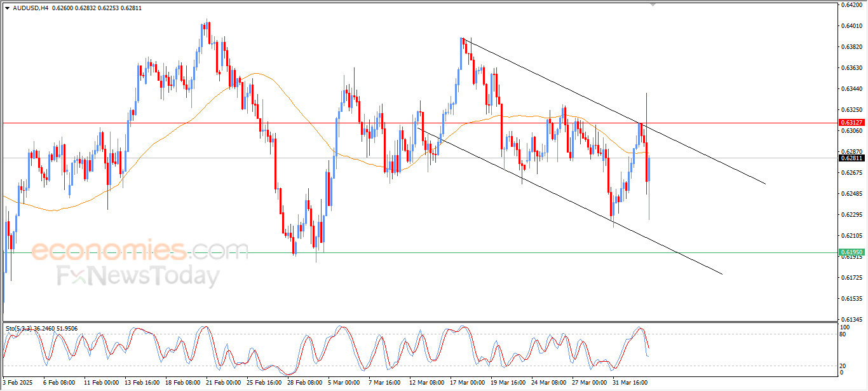Click the 17 Mar 00:00 time label
The height and width of the screenshot is (391, 868).
(x=467, y=383)
